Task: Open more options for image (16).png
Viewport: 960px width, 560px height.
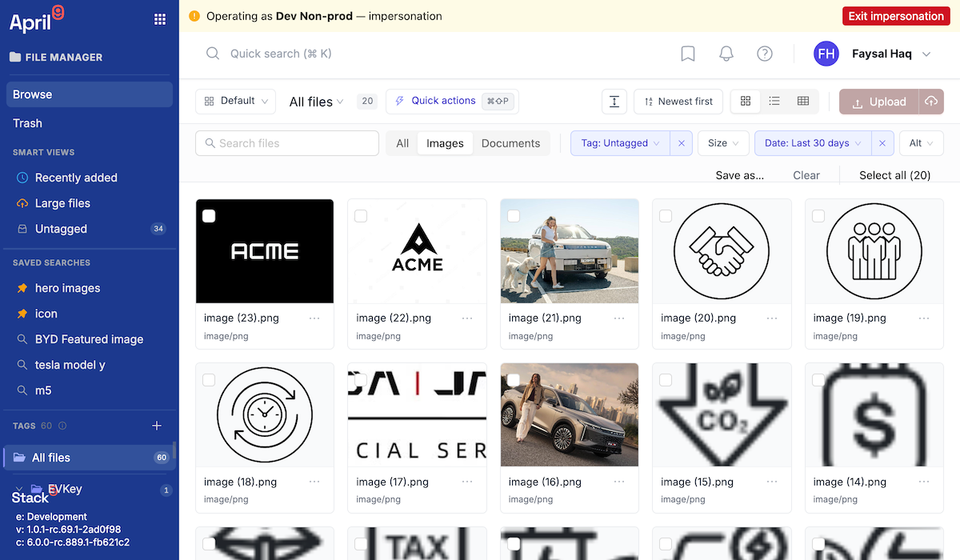Action: click(619, 482)
